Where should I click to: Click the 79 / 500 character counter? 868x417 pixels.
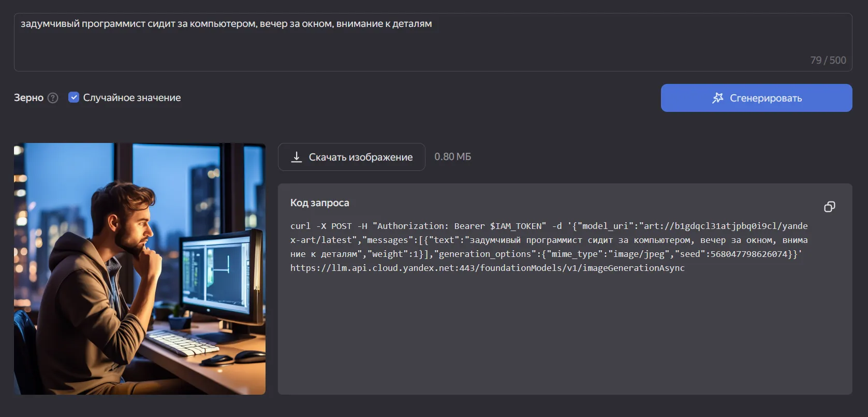pos(828,60)
